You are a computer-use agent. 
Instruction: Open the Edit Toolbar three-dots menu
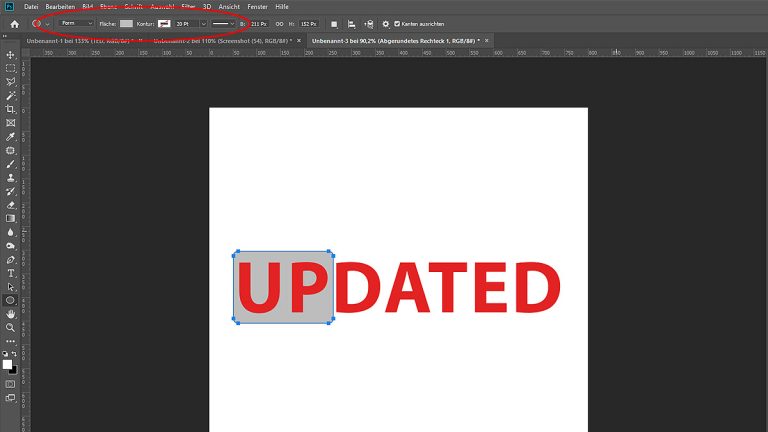click(x=10, y=341)
